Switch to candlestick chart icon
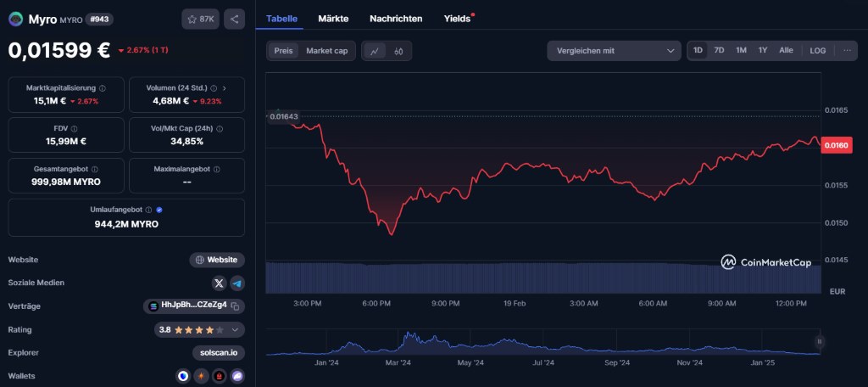Viewport: 868px width, 387px height. pos(398,51)
